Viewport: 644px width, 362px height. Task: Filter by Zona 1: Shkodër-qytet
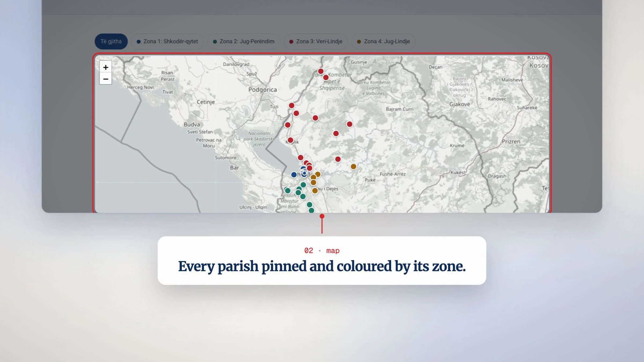tap(167, 41)
